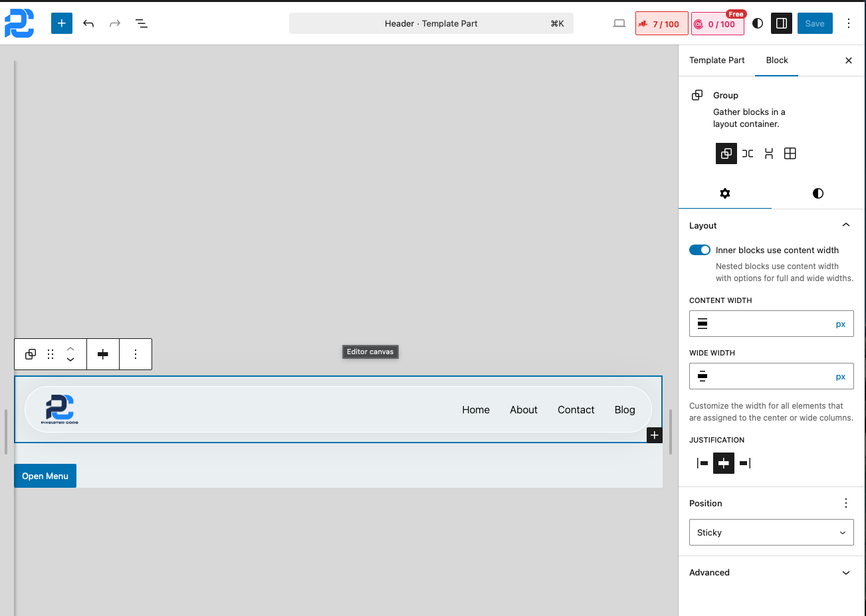
Task: Click the Pixelated Code site logo icon
Action: click(19, 23)
